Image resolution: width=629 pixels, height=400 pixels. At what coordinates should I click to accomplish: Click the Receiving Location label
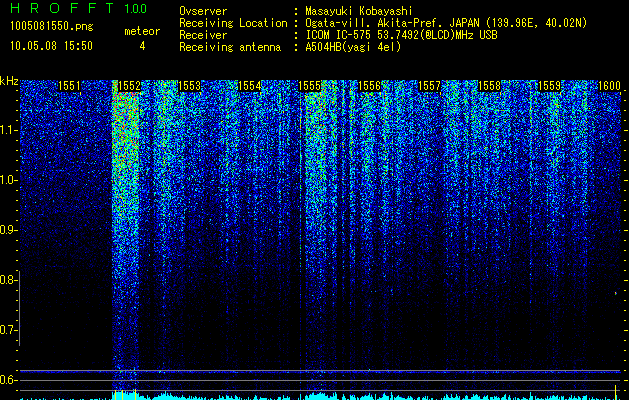tap(233, 23)
